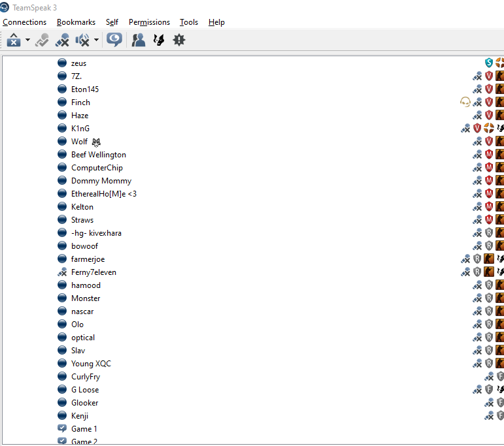Image resolution: width=504 pixels, height=446 pixels.
Task: Click the red V shield on K1nG row
Action: (x=477, y=128)
